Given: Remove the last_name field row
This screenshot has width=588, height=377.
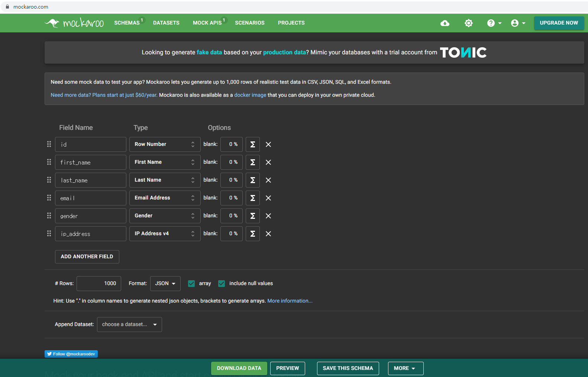Looking at the screenshot, I should (x=268, y=180).
